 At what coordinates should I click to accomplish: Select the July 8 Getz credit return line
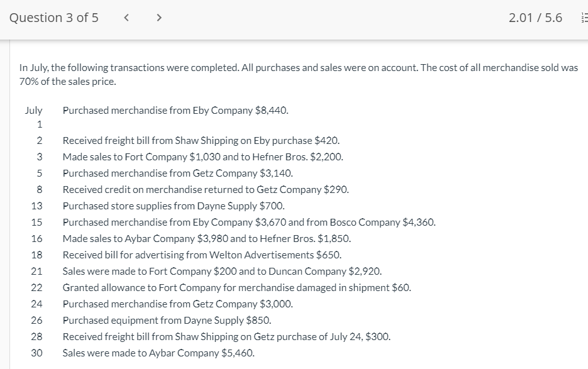point(206,189)
